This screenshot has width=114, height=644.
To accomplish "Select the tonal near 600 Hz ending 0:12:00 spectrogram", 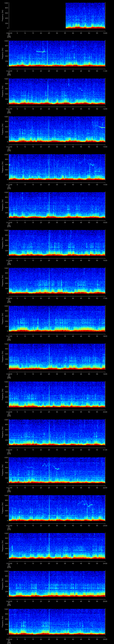I will coord(102,127).
